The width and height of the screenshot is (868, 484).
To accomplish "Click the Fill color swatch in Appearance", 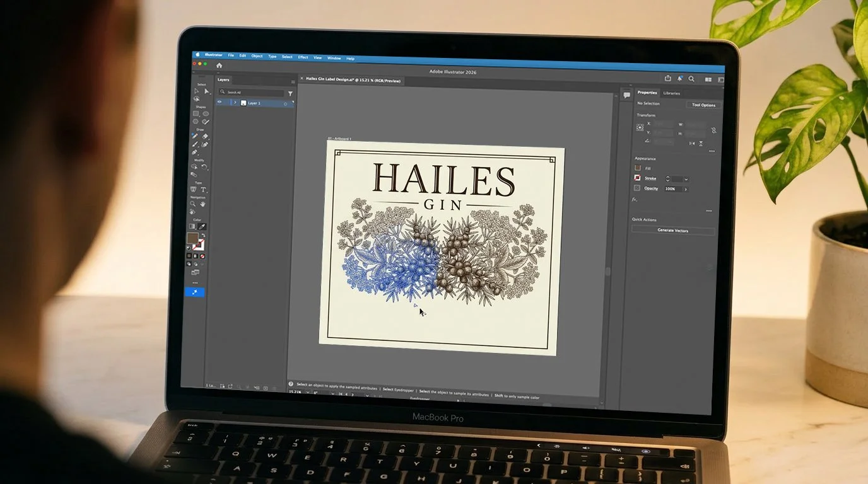I will pyautogui.click(x=637, y=168).
